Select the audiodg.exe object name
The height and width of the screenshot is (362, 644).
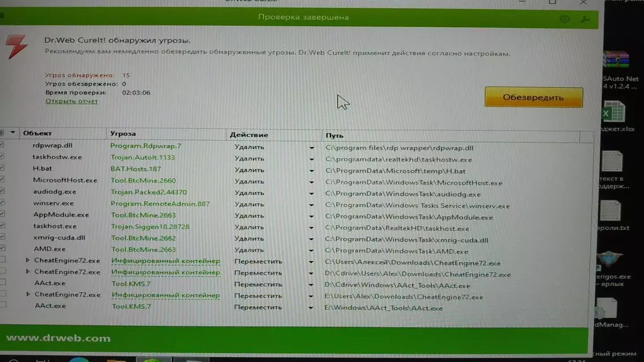tap(55, 191)
